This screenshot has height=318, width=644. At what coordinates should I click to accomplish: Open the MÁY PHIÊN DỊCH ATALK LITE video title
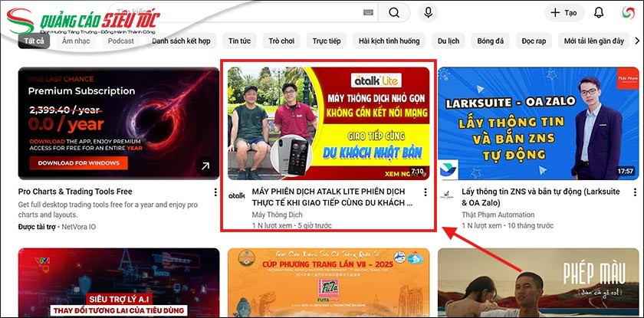pyautogui.click(x=332, y=197)
